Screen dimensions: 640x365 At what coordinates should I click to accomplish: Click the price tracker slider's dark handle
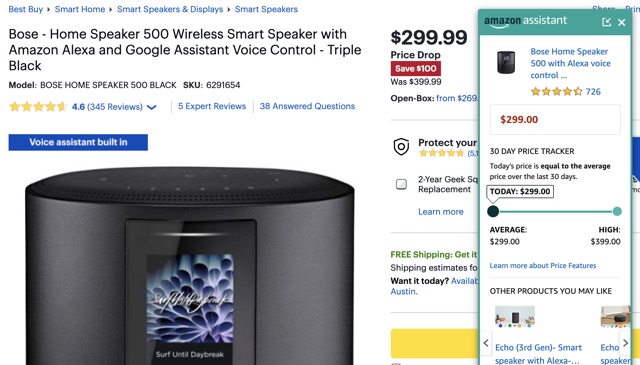493,211
